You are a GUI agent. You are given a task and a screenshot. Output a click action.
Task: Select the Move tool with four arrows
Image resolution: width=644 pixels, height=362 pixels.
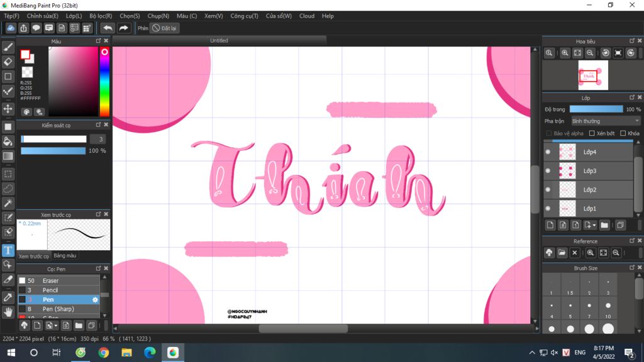pos(8,109)
